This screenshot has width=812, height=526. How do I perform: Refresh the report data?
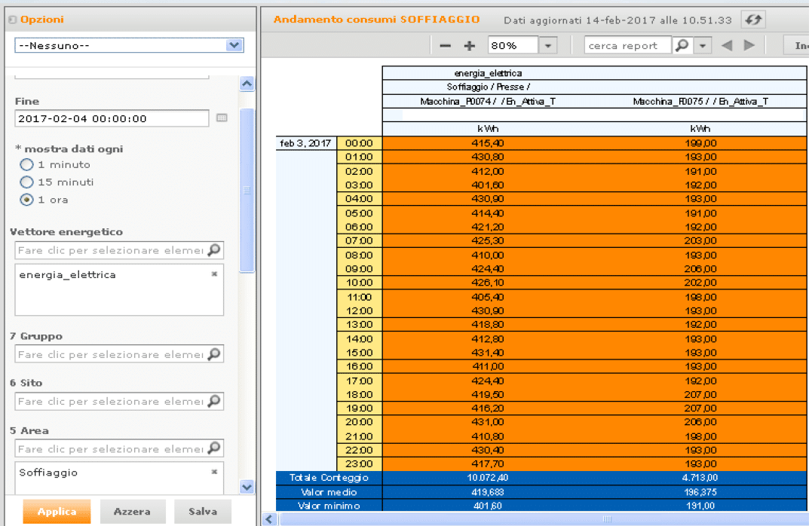pyautogui.click(x=752, y=20)
